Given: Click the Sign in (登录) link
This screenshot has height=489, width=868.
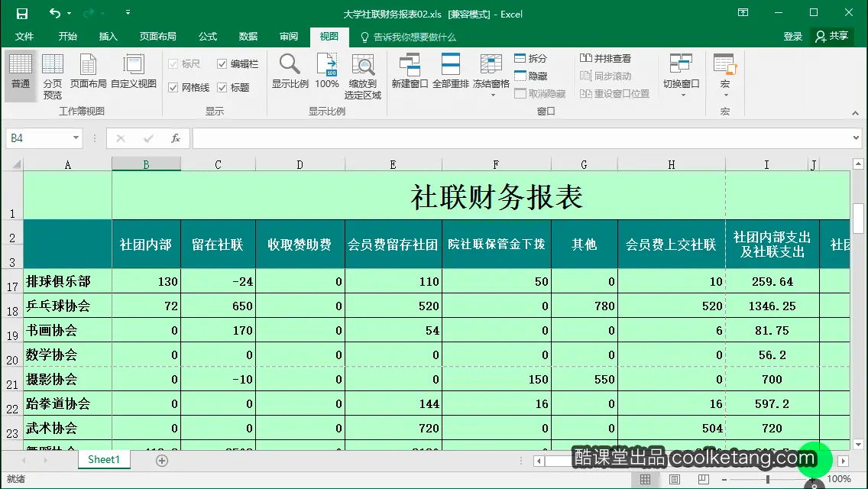Looking at the screenshot, I should [792, 37].
